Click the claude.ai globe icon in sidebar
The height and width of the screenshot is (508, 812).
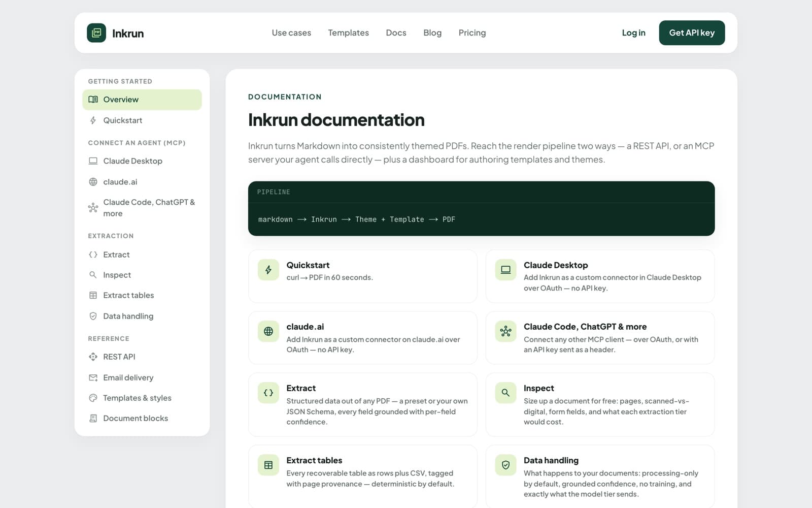click(93, 182)
